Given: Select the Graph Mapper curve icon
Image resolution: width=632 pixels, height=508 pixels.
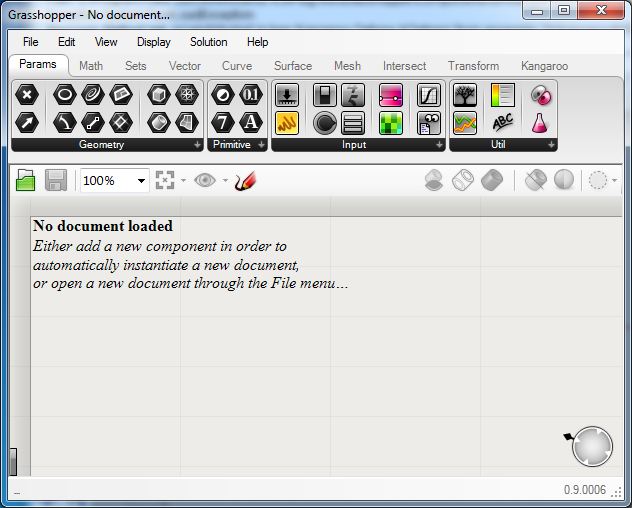Looking at the screenshot, I should point(429,95).
